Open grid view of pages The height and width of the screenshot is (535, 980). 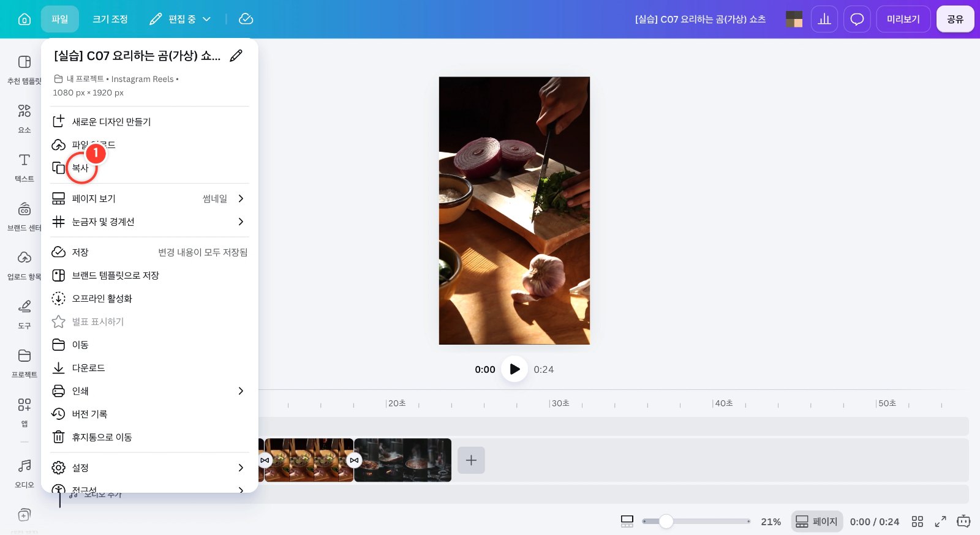(x=917, y=522)
